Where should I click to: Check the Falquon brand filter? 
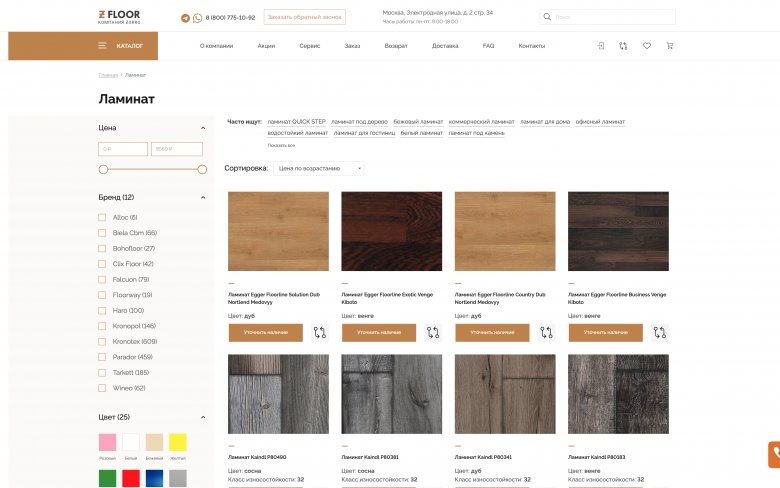(102, 280)
